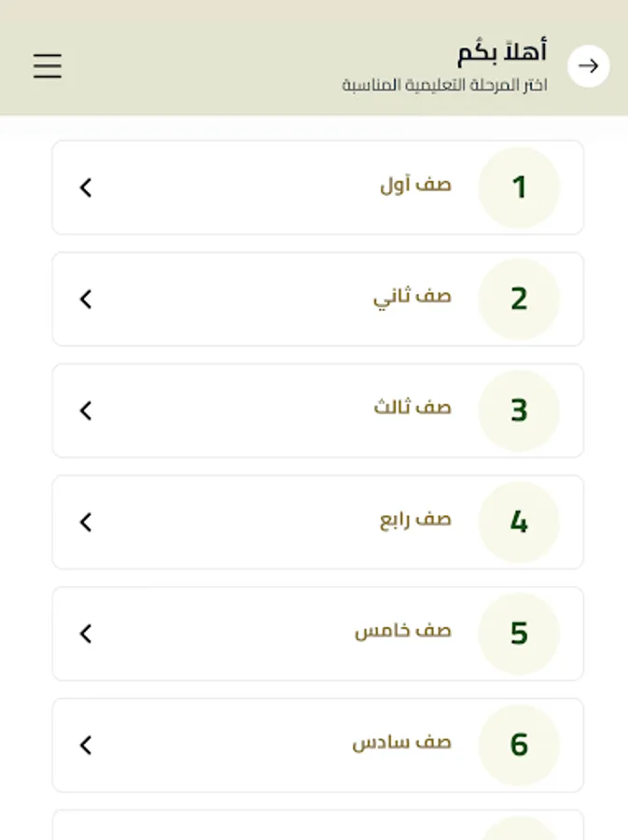Expand the صف ثاني row chevron
The image size is (628, 840).
85,299
